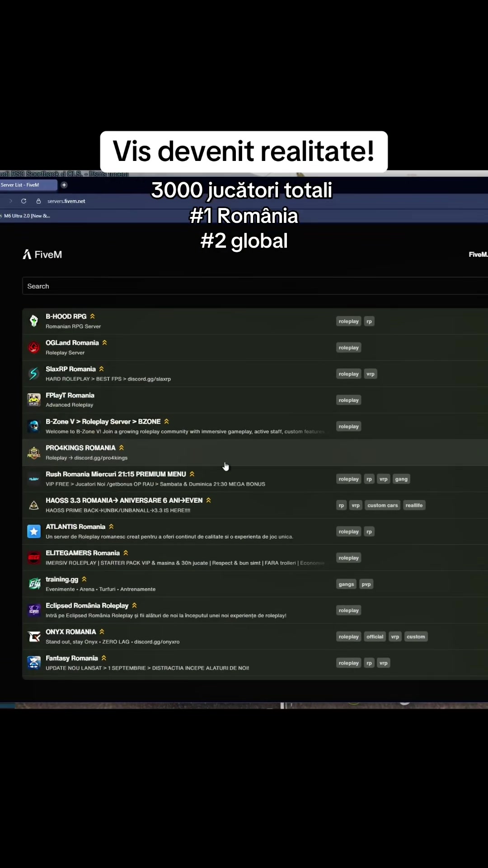Select roleplay tag on ELITEGAMERS Romania row
The width and height of the screenshot is (488, 868).
[x=349, y=558]
